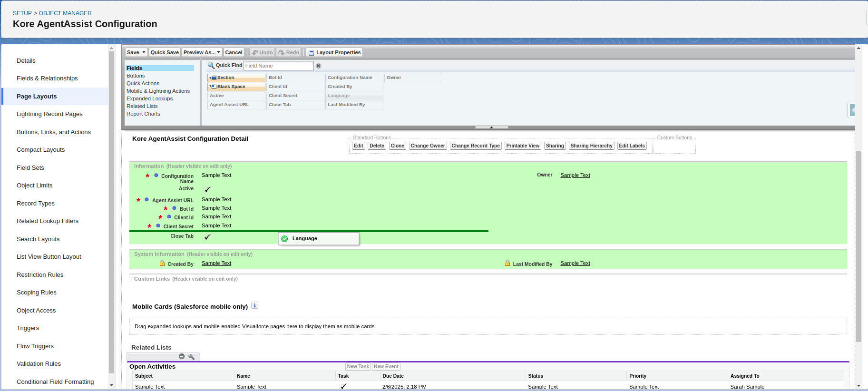Open the Save dropdown arrow
This screenshot has width=868, height=391.
pos(144,52)
